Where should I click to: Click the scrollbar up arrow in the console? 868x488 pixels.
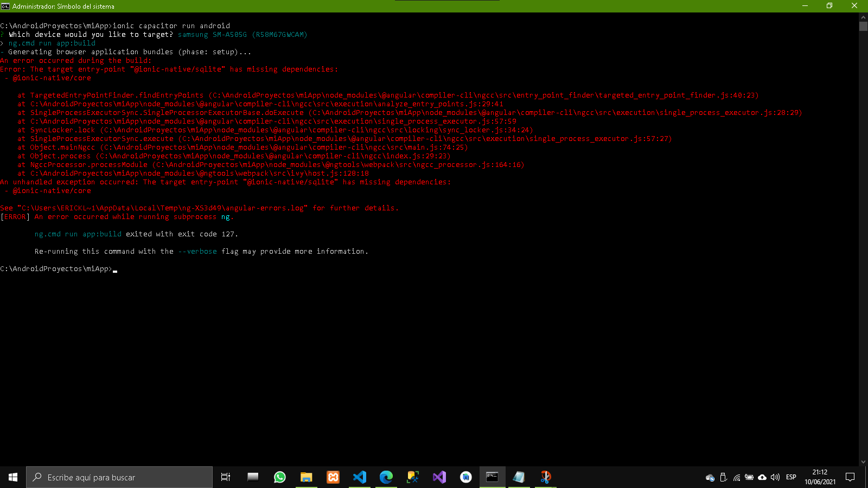coord(863,17)
